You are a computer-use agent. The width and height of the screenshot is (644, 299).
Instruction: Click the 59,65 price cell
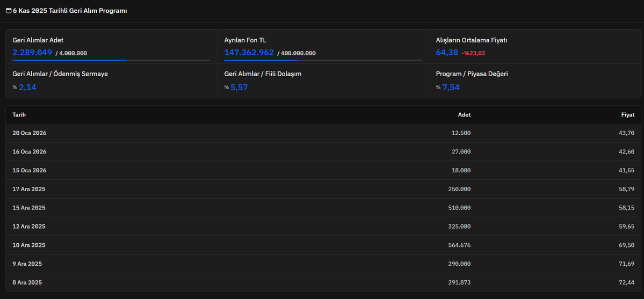click(626, 227)
